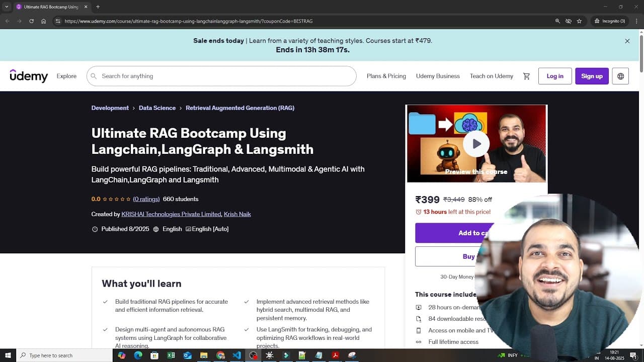Select the Ultimate RAG Bootcamp tab
This screenshot has width=644, height=362.
point(52,7)
